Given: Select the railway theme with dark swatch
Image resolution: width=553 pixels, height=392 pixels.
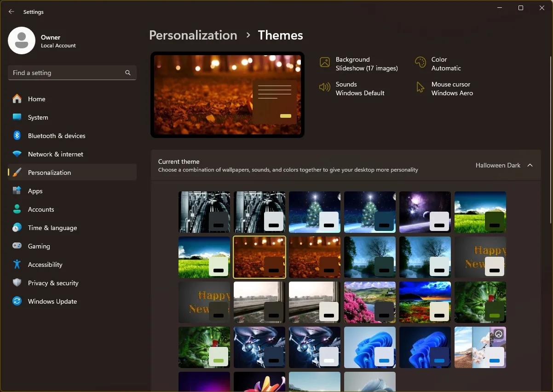Looking at the screenshot, I should click(x=204, y=212).
